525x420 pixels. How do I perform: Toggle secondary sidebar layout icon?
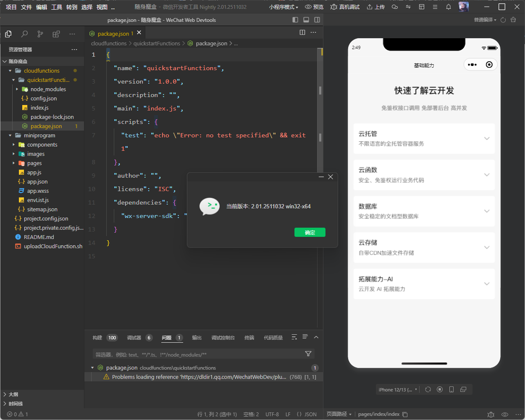(317, 20)
